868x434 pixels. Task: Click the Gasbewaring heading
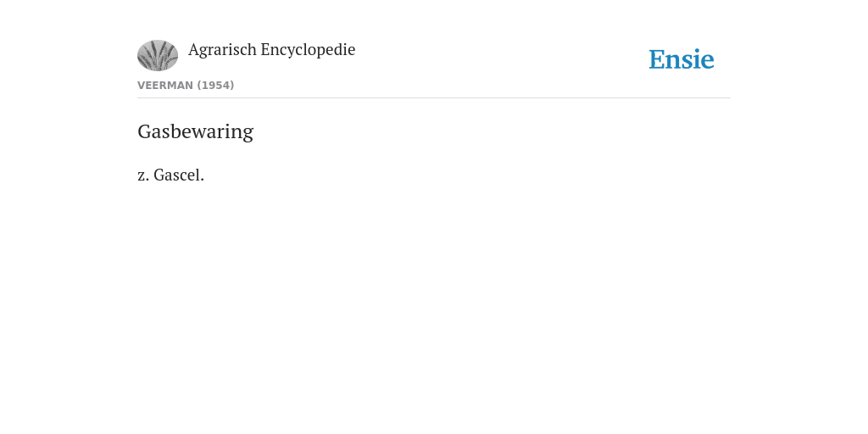(x=196, y=131)
